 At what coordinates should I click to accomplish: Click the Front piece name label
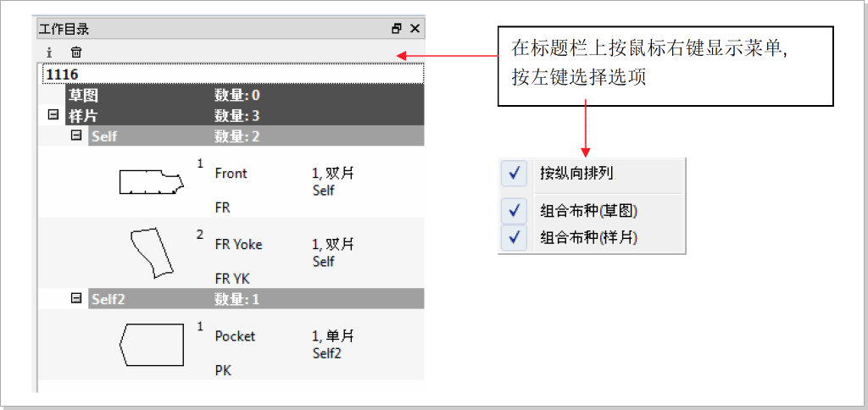(231, 173)
